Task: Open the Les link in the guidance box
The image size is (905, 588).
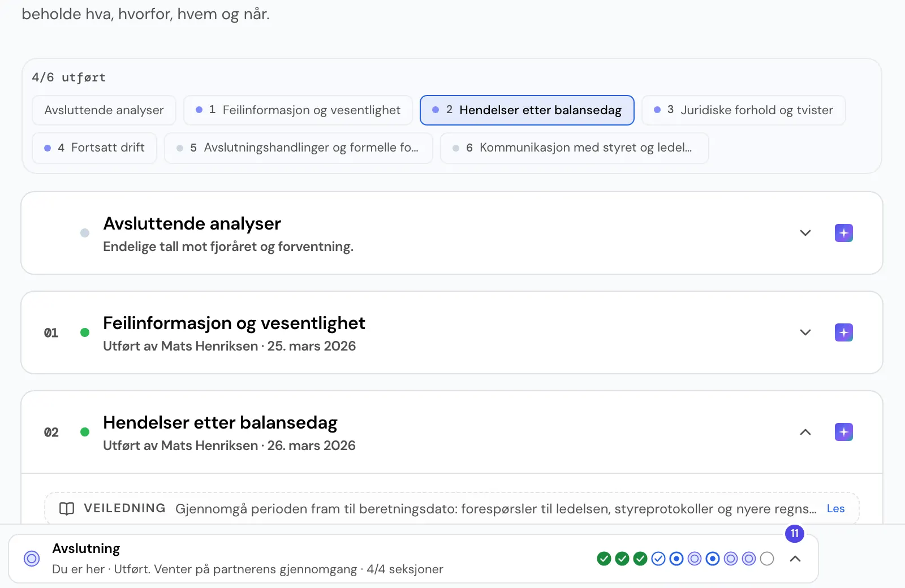Action: 835,508
